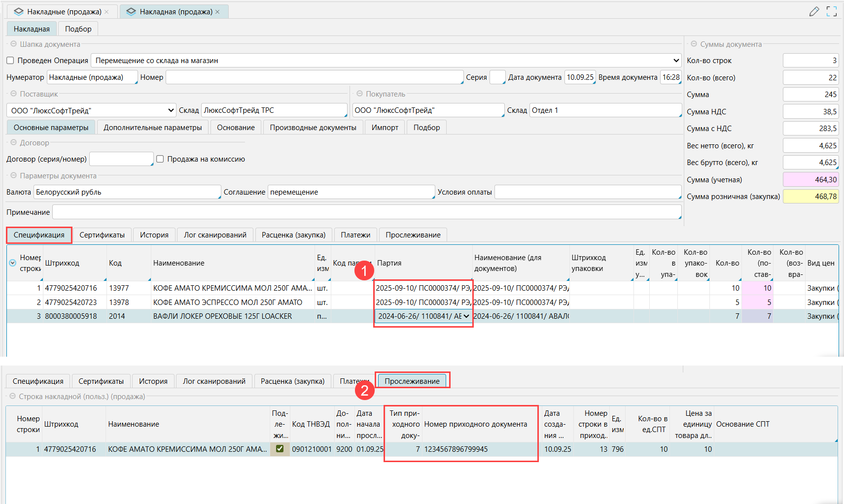Toggle the Проведен checkbox
The width and height of the screenshot is (844, 504).
click(x=10, y=61)
